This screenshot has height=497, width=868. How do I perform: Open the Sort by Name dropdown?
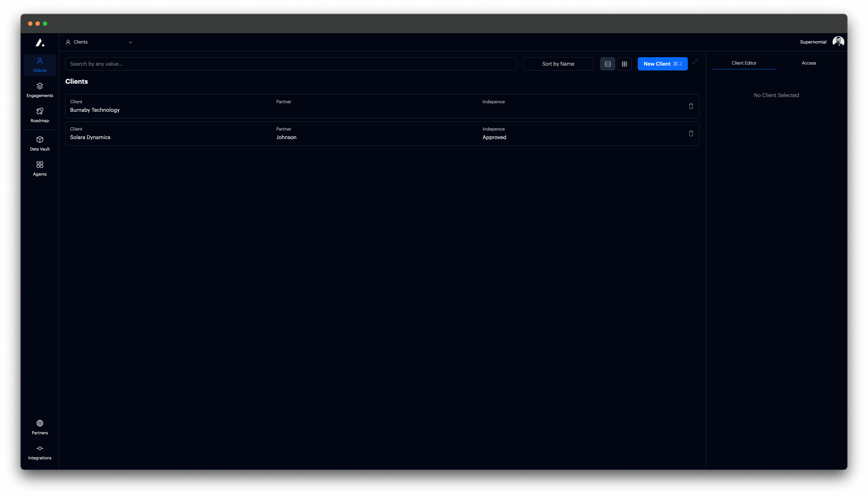click(558, 63)
